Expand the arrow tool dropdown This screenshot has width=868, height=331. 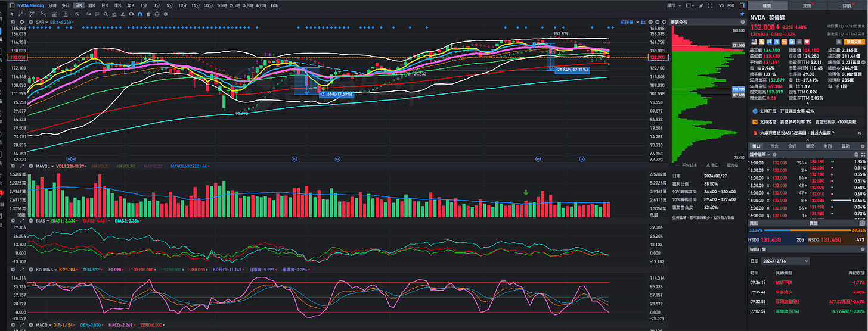pos(82,14)
